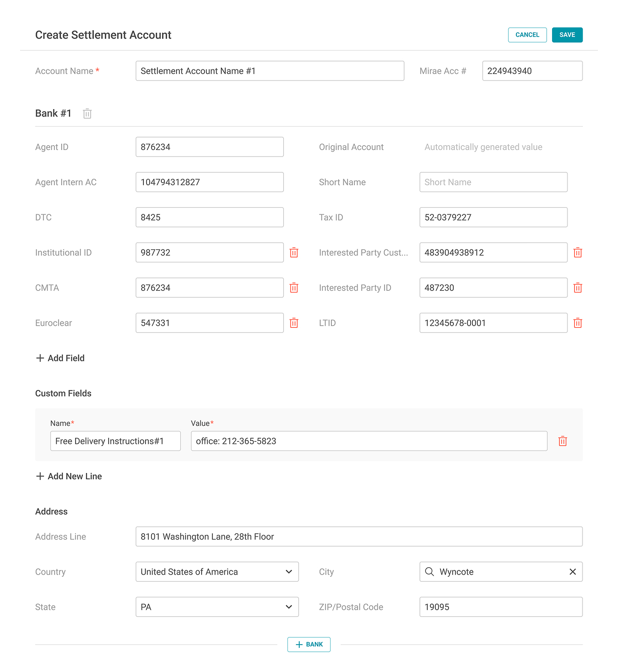Remove the Euroclear field

(x=294, y=323)
